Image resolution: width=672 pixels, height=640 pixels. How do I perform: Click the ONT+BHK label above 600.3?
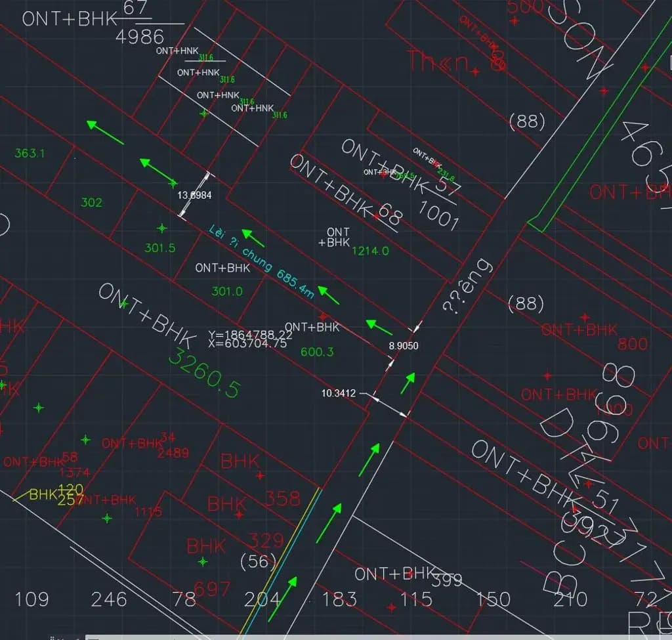[x=312, y=327]
